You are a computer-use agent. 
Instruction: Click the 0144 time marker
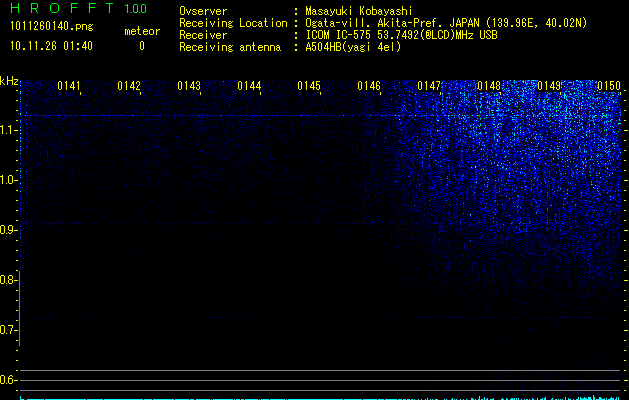click(249, 86)
